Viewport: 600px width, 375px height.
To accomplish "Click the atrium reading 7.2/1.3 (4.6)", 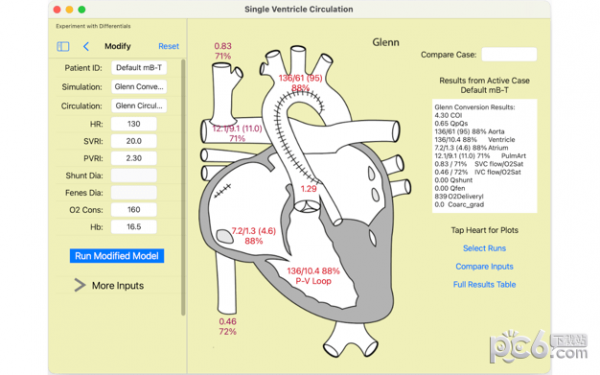I will pyautogui.click(x=253, y=231).
